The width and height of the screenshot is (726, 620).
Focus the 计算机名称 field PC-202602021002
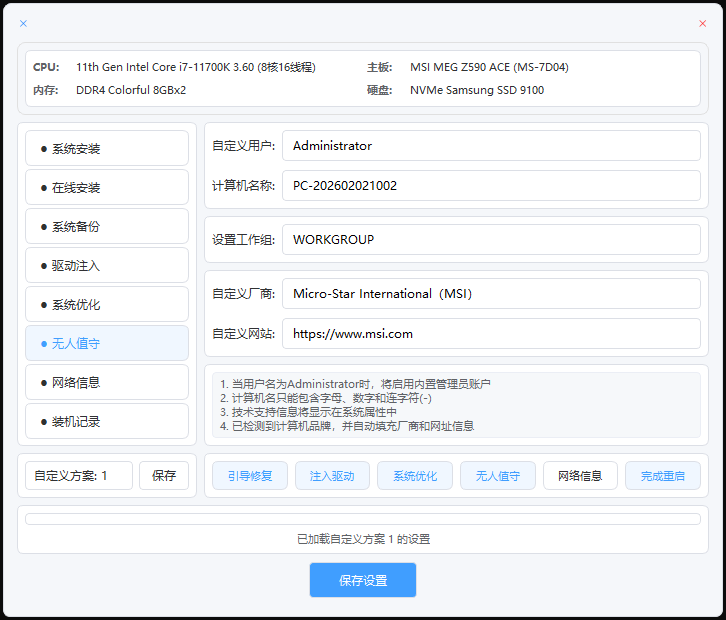click(x=491, y=186)
